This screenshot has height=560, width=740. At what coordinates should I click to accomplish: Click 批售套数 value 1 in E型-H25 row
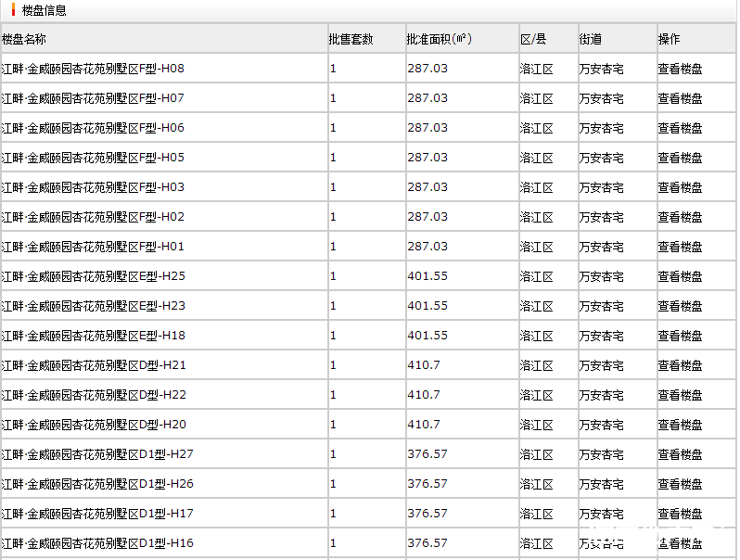tap(333, 276)
